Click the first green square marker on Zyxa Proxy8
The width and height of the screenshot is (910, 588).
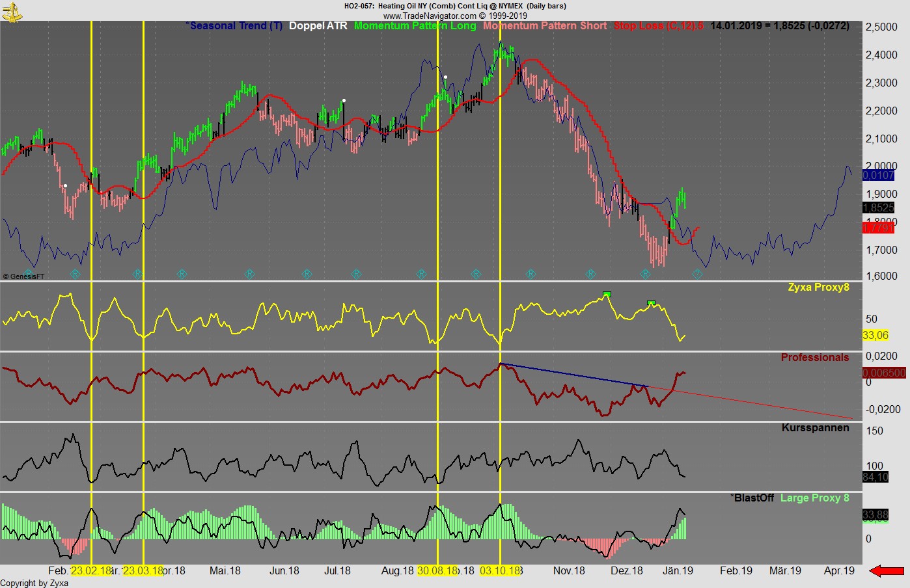(x=607, y=295)
